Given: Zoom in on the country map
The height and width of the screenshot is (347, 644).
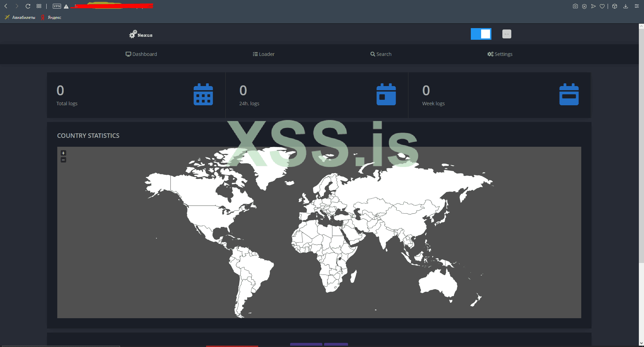Looking at the screenshot, I should [x=63, y=153].
